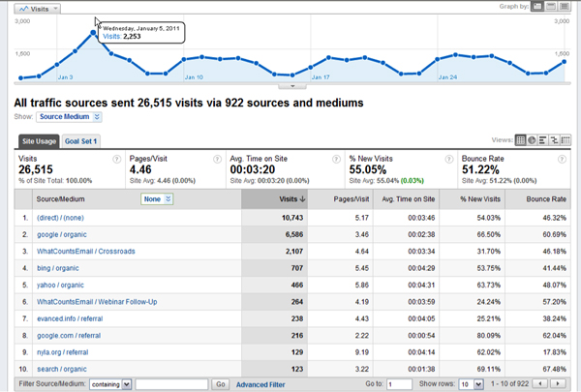
Task: Switch to the pie chart view icon
Action: 533,140
